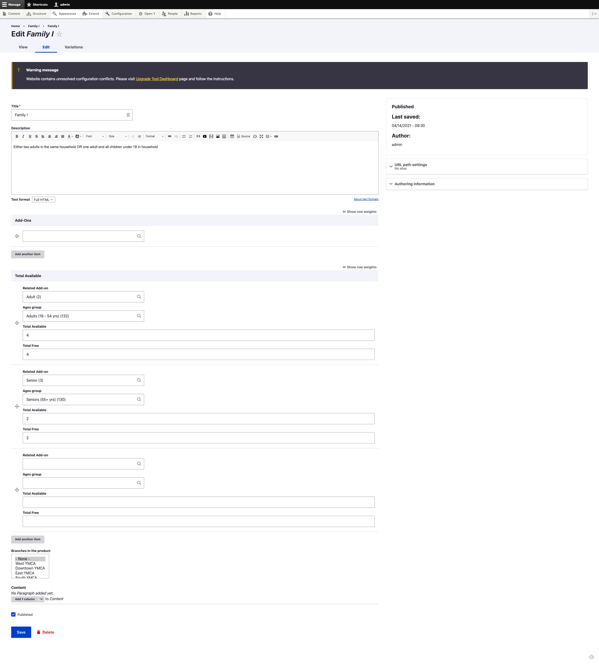Expand Authoring information section
599x664 pixels.
coord(414,184)
